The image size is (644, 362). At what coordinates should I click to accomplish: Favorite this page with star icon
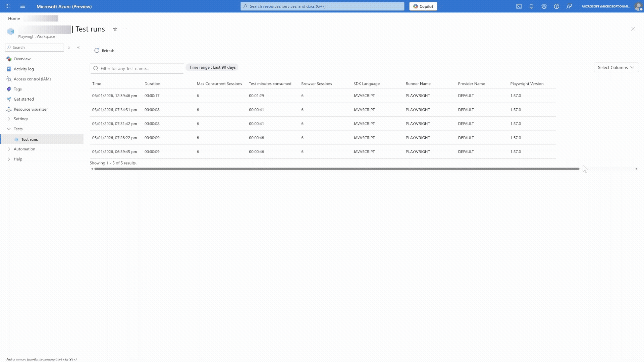(x=115, y=29)
